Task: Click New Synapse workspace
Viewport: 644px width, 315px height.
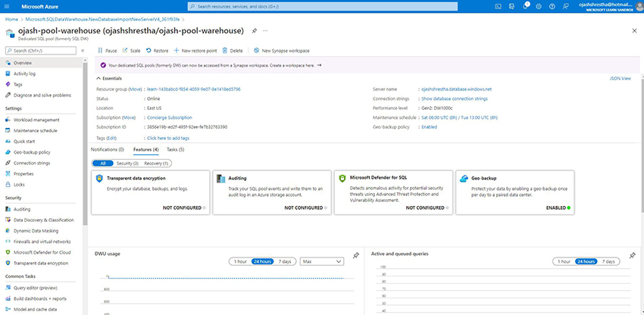Action: (281, 51)
